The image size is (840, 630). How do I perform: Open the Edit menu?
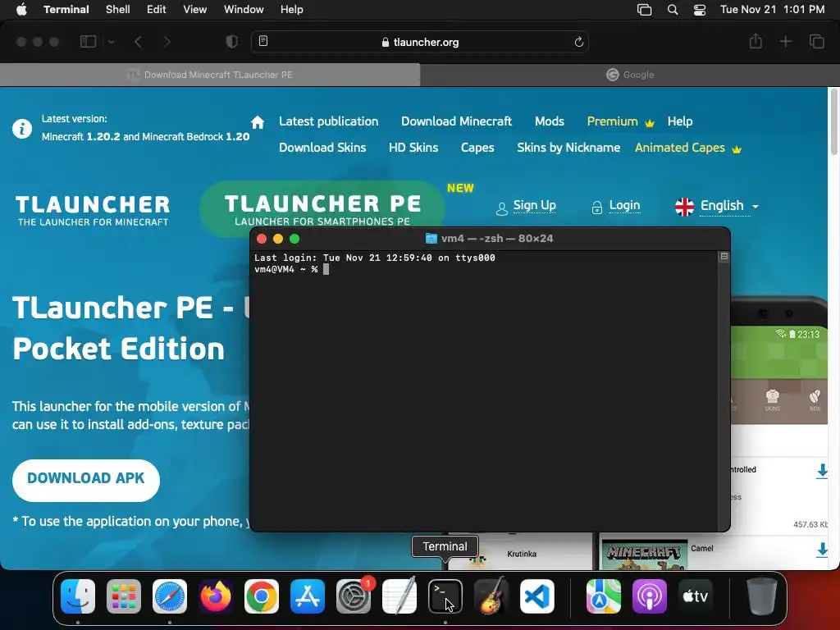(157, 10)
